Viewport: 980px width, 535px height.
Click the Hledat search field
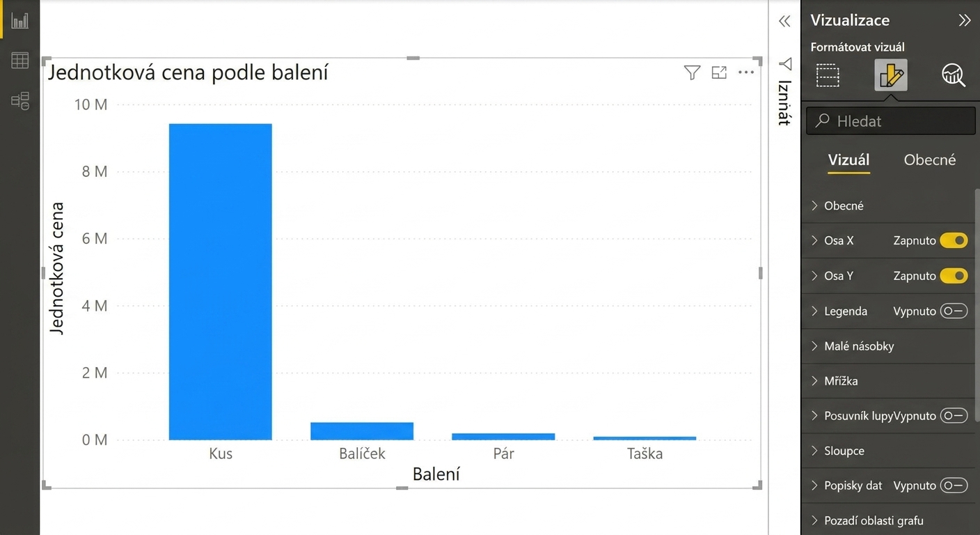pyautogui.click(x=891, y=121)
